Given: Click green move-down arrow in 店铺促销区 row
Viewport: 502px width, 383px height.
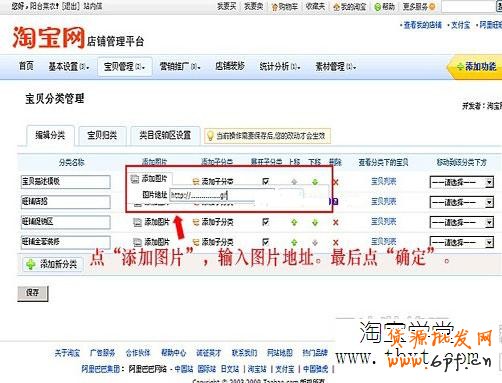Looking at the screenshot, I should point(315,222).
